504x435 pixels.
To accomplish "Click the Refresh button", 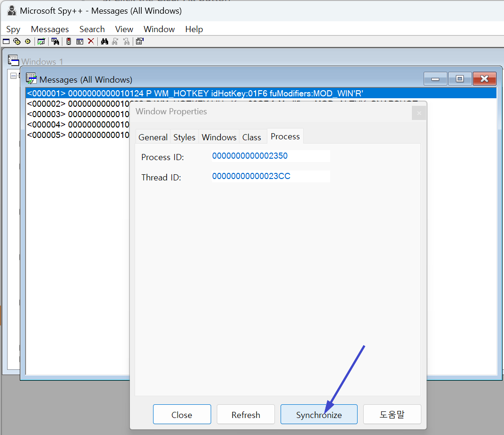I will 246,414.
